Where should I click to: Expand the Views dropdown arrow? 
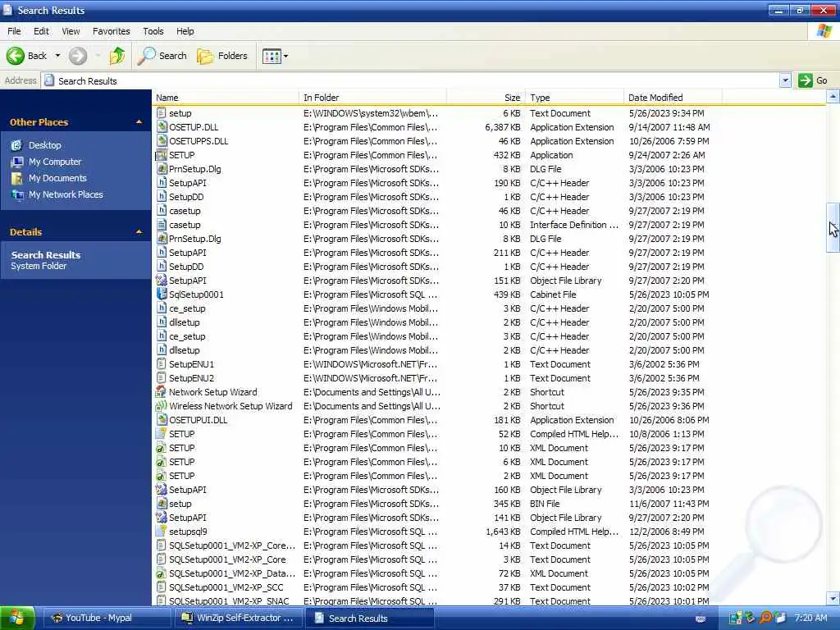coord(285,56)
